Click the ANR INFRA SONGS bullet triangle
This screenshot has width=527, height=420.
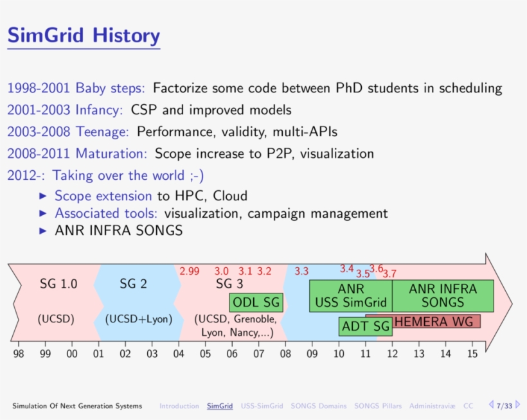pyautogui.click(x=43, y=231)
